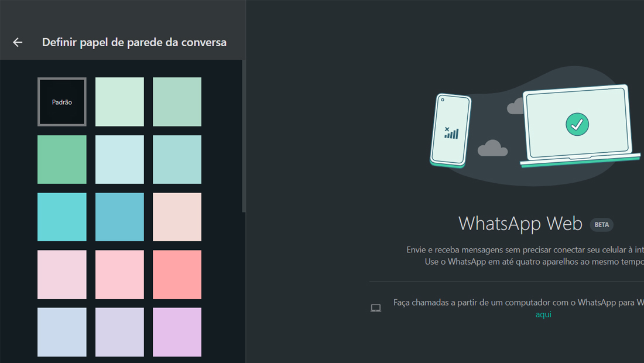
Task: Select the bright turquoise swatch
Action: pyautogui.click(x=62, y=217)
